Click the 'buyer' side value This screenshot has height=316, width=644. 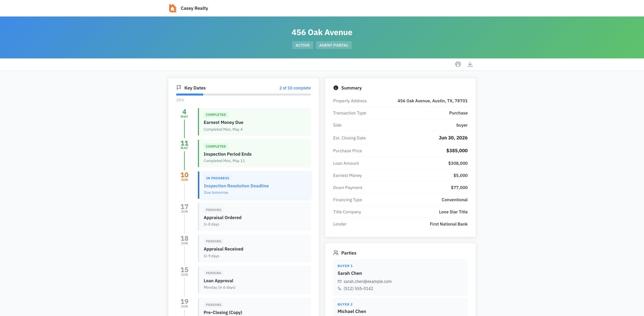coord(462,125)
